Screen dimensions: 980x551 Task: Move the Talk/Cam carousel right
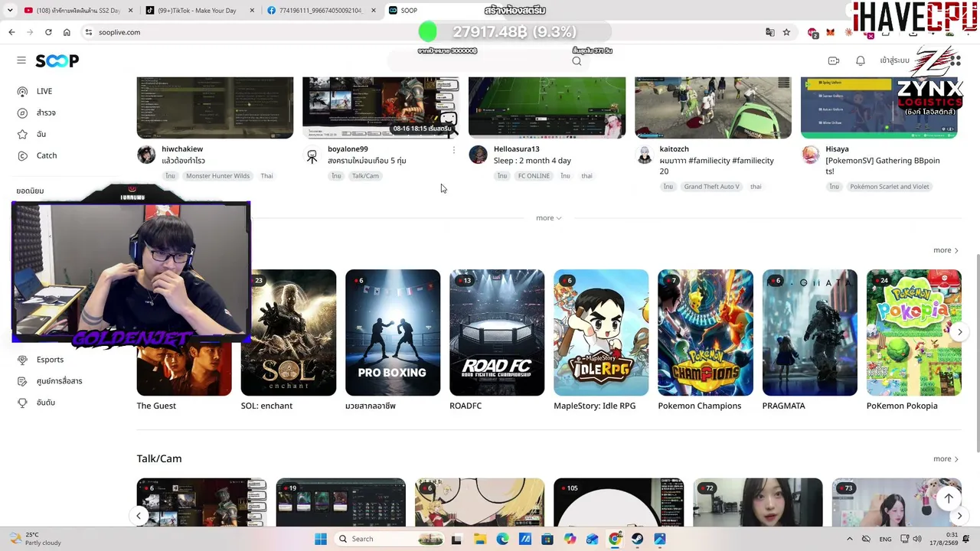[x=959, y=517]
